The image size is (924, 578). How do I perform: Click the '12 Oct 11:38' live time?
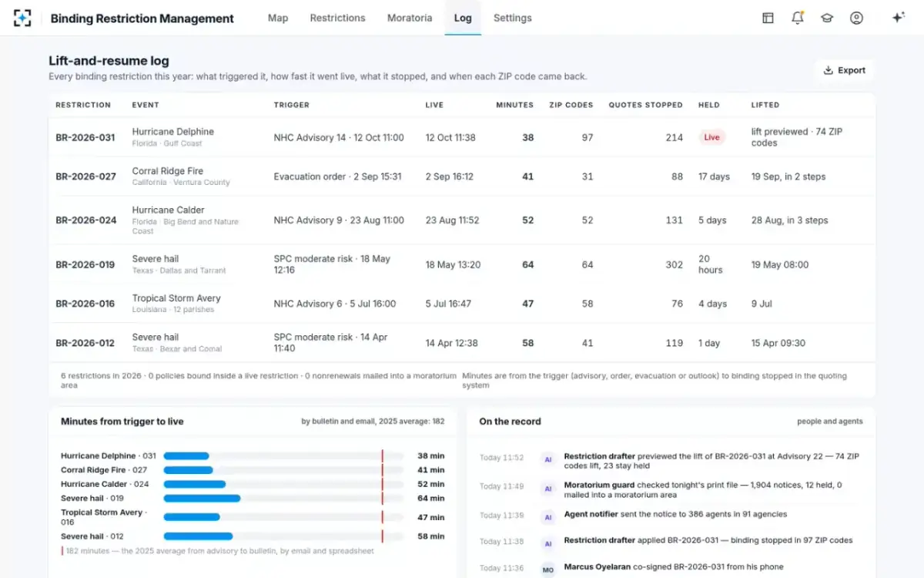pos(450,138)
